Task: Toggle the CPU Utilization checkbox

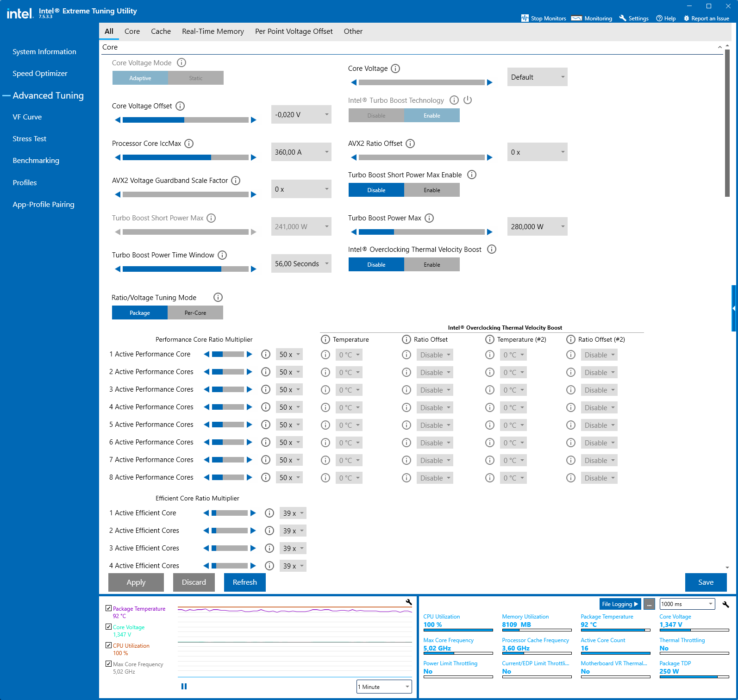Action: [108, 645]
